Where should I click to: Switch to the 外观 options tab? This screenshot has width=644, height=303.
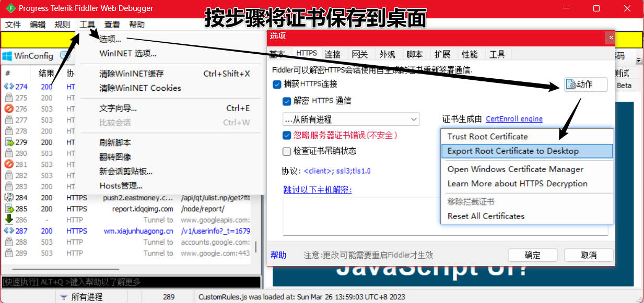pyautogui.click(x=387, y=54)
